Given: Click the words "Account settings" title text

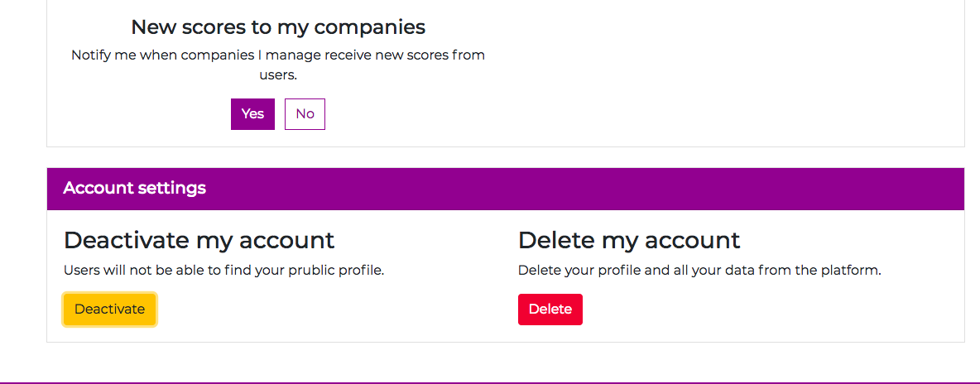Looking at the screenshot, I should [x=135, y=189].
